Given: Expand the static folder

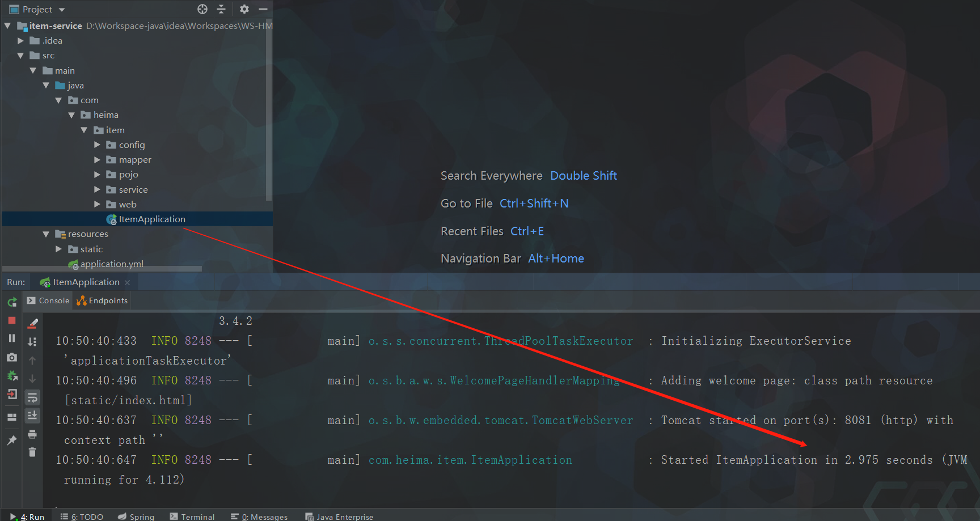Looking at the screenshot, I should point(58,249).
